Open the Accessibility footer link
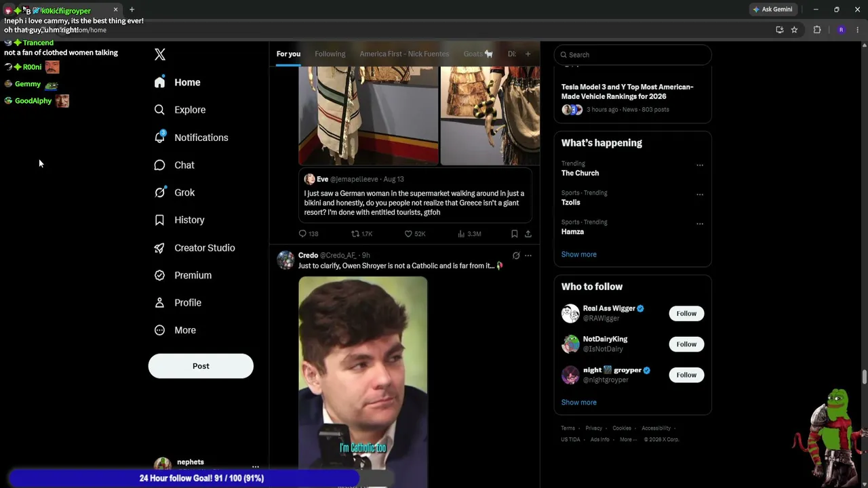The width and height of the screenshot is (868, 488). tap(656, 428)
